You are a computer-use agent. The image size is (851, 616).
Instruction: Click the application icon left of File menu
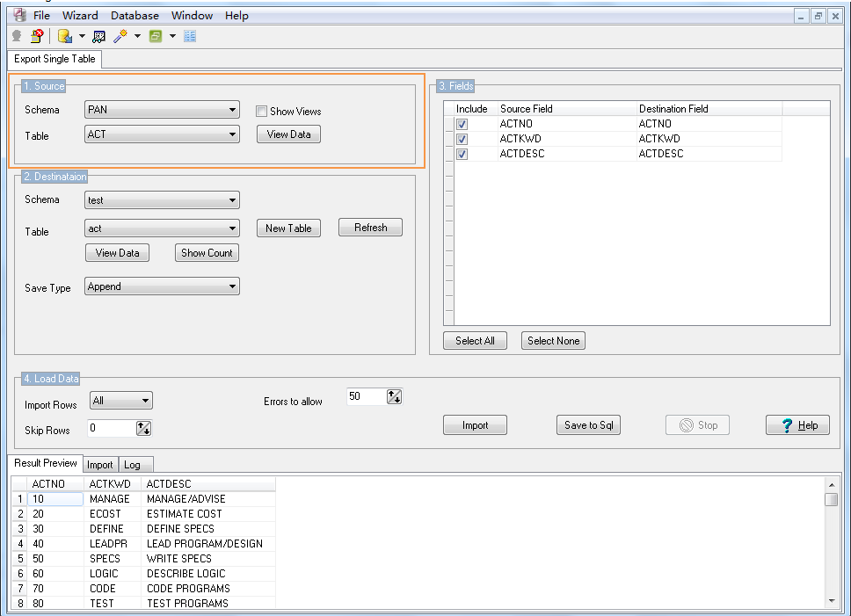pos(19,15)
